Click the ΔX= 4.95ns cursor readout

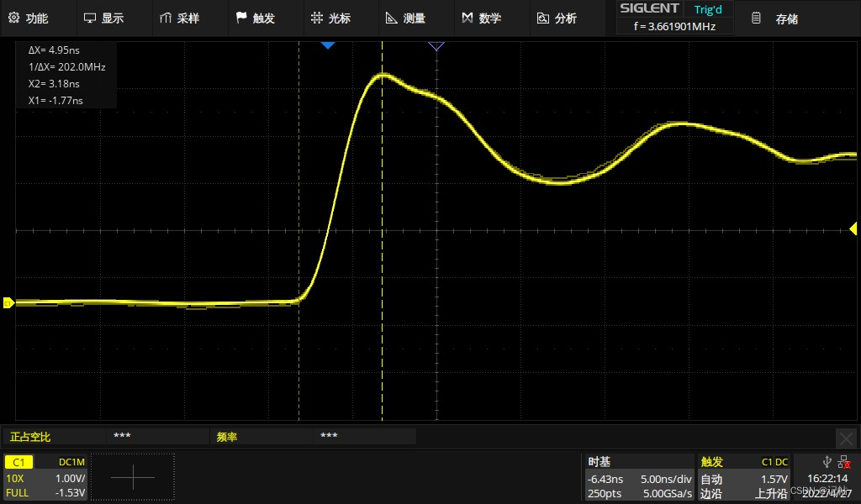click(x=54, y=50)
